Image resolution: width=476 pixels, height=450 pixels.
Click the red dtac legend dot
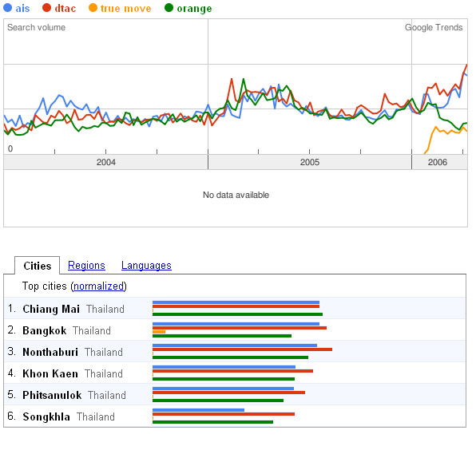(47, 8)
